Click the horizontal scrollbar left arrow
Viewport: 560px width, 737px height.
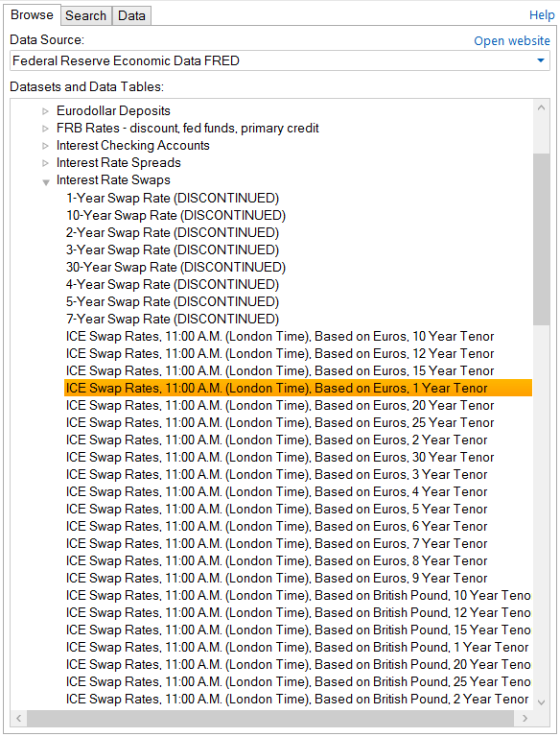click(x=19, y=718)
